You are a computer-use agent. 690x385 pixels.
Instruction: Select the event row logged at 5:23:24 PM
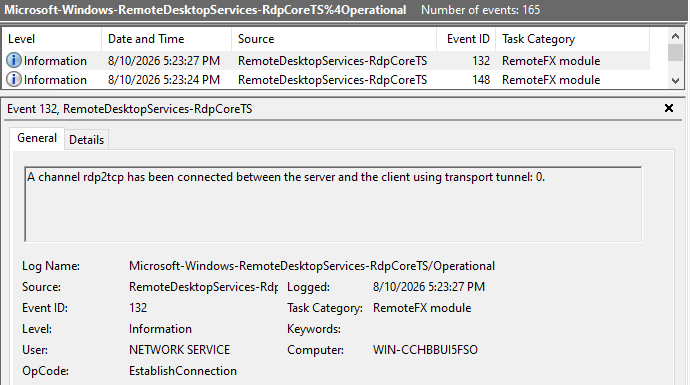pos(326,80)
